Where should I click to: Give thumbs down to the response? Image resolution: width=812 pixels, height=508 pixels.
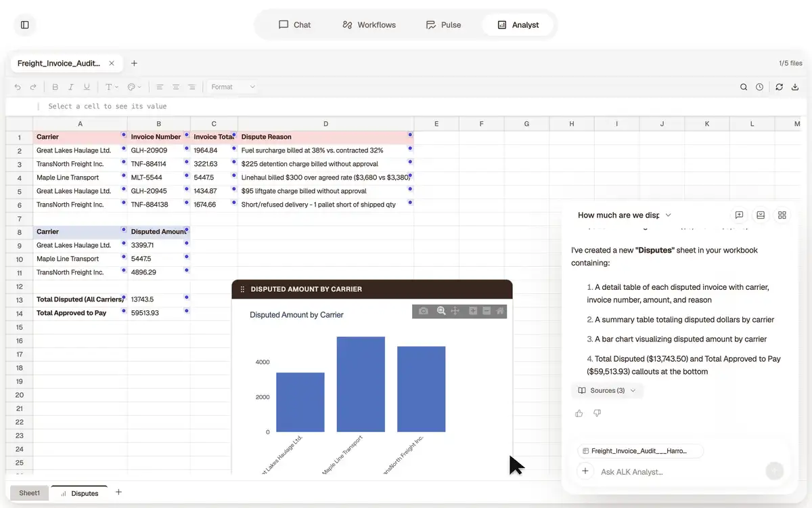tap(597, 413)
